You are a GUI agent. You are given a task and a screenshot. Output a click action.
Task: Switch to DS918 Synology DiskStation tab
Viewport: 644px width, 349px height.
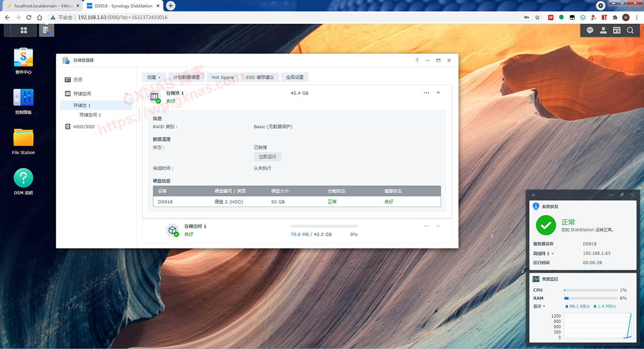pos(123,5)
